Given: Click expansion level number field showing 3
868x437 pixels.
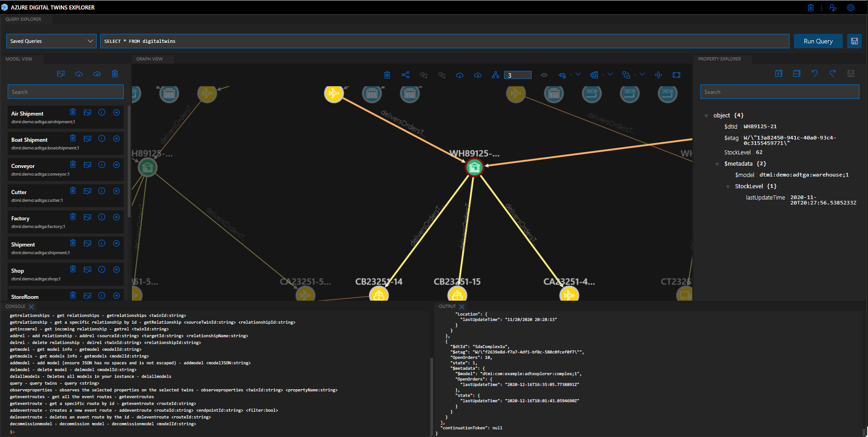Looking at the screenshot, I should click(518, 75).
